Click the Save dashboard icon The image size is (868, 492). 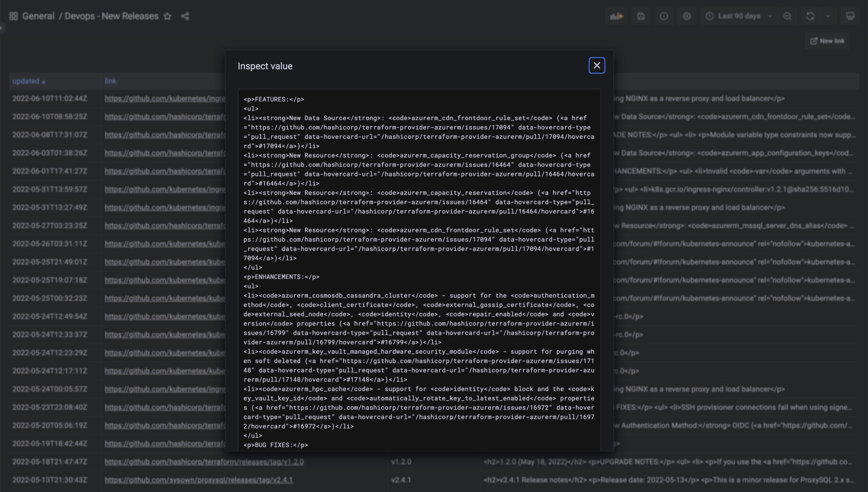coord(641,16)
